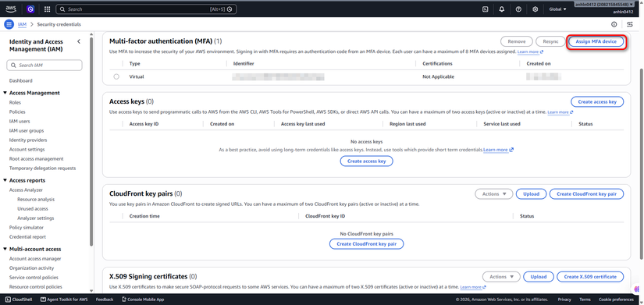Open Root access management
The height and width of the screenshot is (305, 644).
click(36, 159)
